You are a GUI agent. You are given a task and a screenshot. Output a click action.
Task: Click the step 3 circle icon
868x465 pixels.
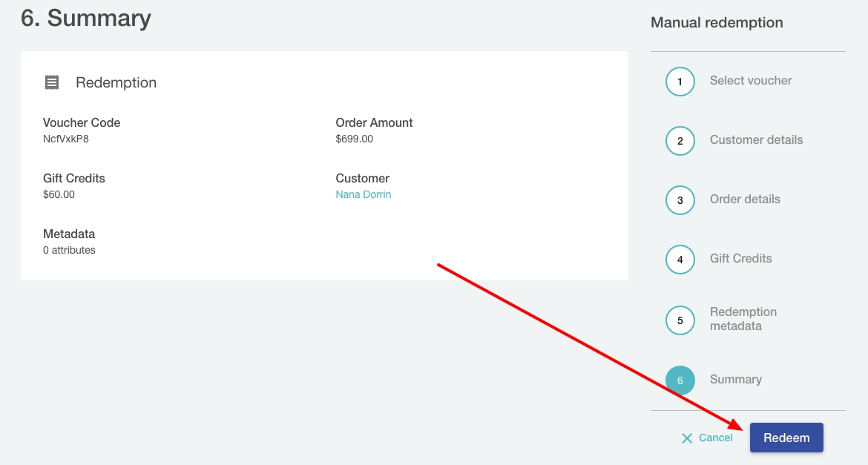point(680,200)
